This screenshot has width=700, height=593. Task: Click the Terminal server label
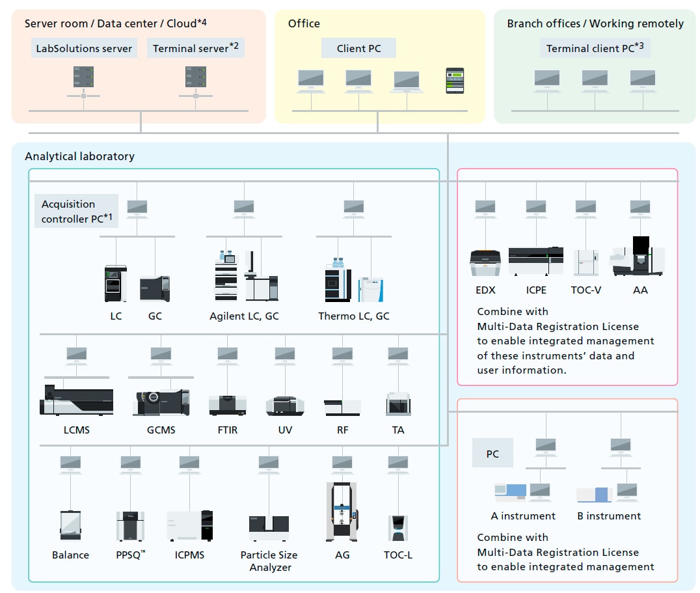(x=196, y=48)
